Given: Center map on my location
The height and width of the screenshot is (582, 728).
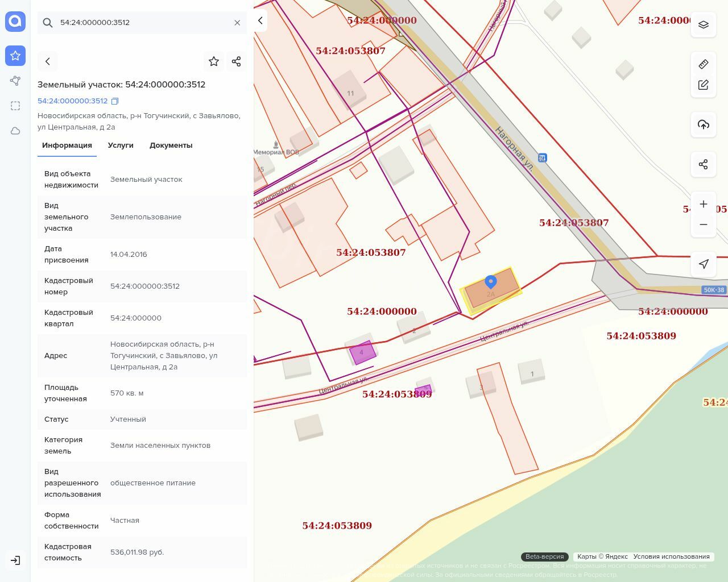Looking at the screenshot, I should click(x=703, y=264).
